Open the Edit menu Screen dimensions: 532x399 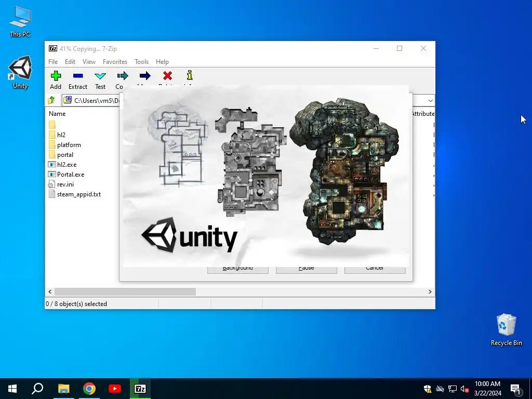pyautogui.click(x=70, y=62)
